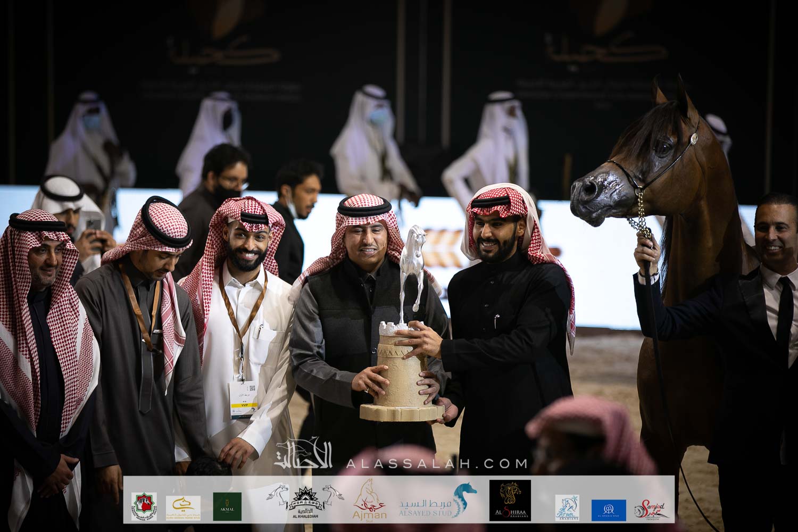The width and height of the screenshot is (798, 532).
Task: Click the red octagonal star logo
Action: click(x=144, y=506)
